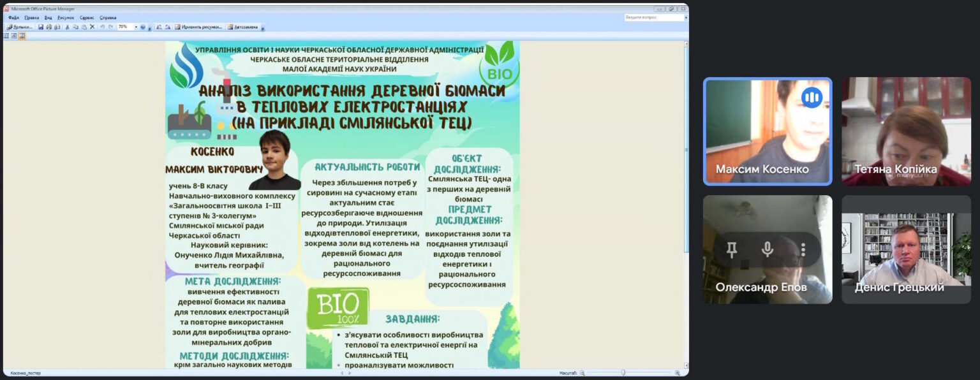The width and height of the screenshot is (980, 380).
Task: Click the Максим Косенко name label
Action: [762, 170]
